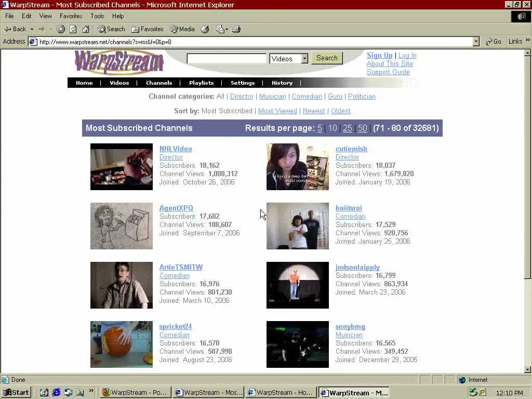Viewport: 532px width, 399px height.
Task: Sort channels by Newest
Action: [313, 111]
